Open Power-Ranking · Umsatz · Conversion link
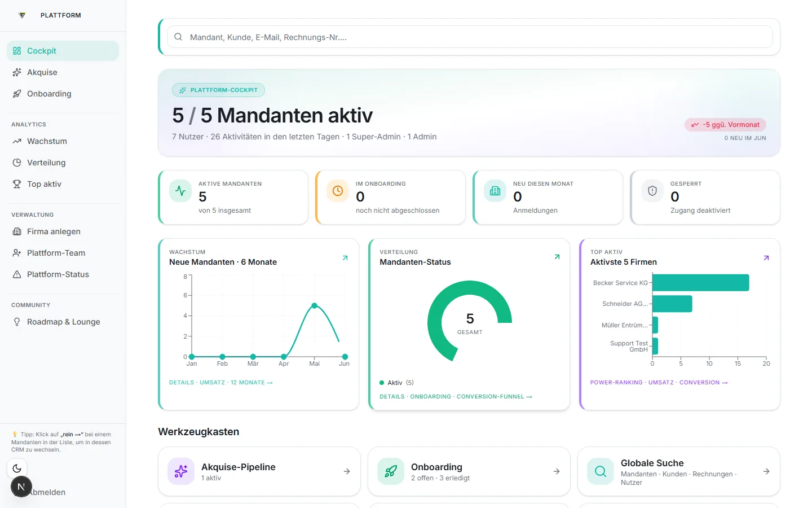812x508 pixels. coord(659,383)
